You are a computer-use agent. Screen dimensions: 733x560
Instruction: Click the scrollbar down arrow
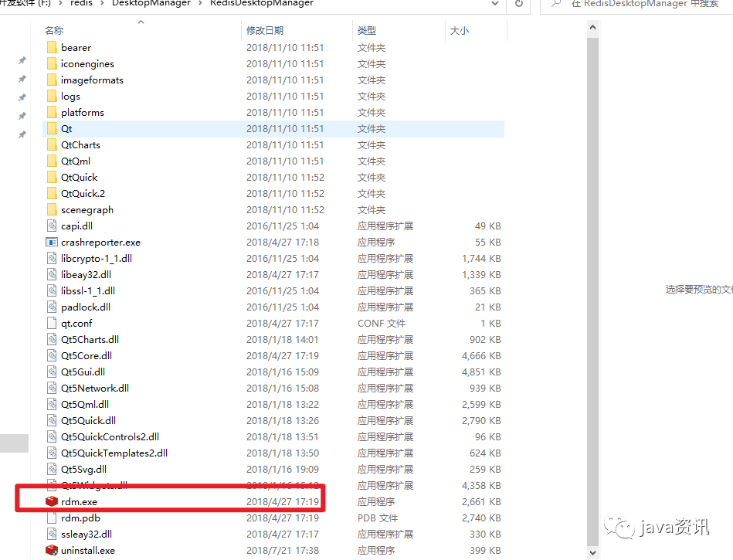point(592,552)
